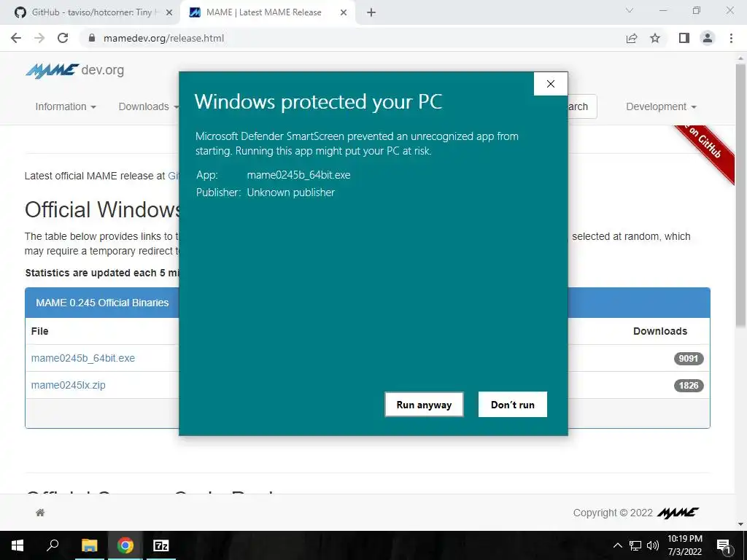The image size is (747, 560).
Task: Open the taskbar search icon
Action: point(53,545)
